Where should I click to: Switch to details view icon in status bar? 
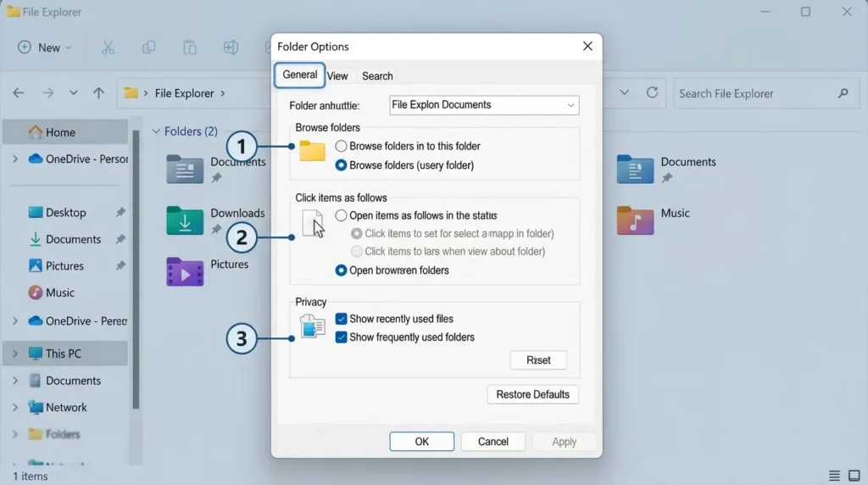point(834,476)
